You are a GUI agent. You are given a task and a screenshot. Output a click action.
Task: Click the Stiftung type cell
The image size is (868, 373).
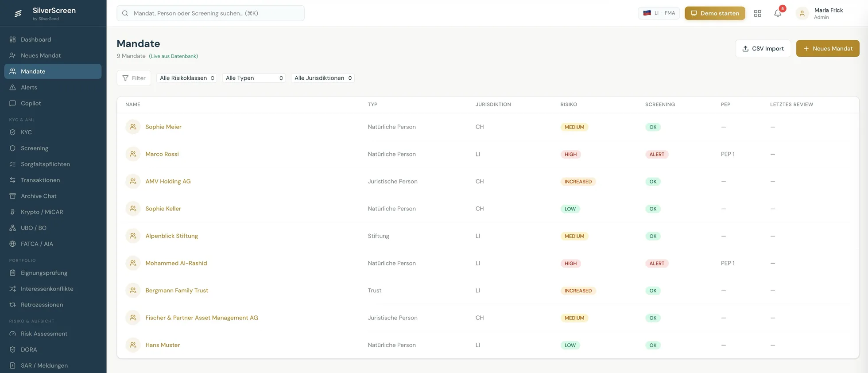point(378,236)
